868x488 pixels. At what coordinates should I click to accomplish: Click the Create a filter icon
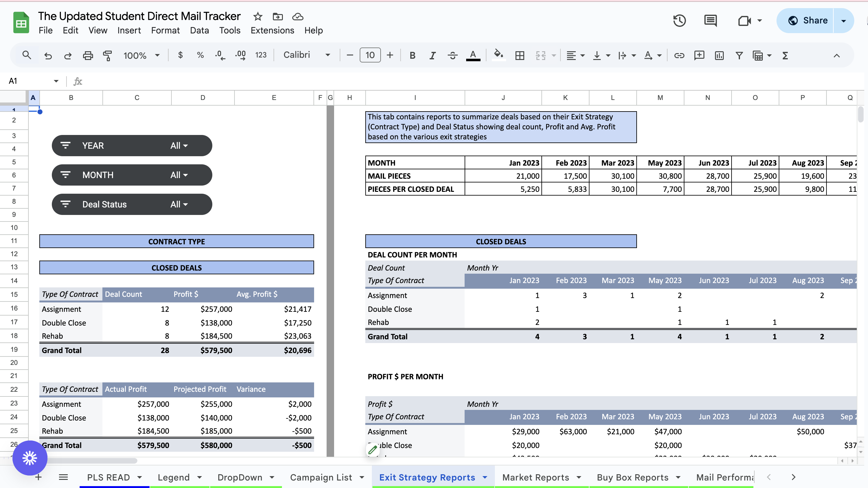[739, 55]
